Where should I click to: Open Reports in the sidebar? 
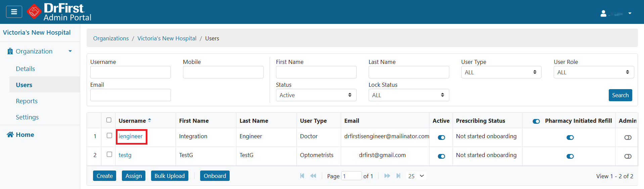tap(27, 101)
